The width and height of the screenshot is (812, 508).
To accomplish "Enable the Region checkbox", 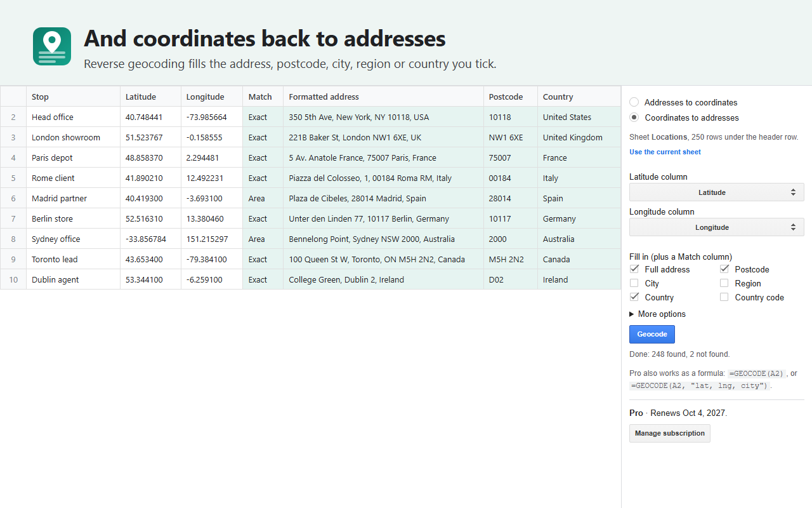I will click(x=724, y=283).
